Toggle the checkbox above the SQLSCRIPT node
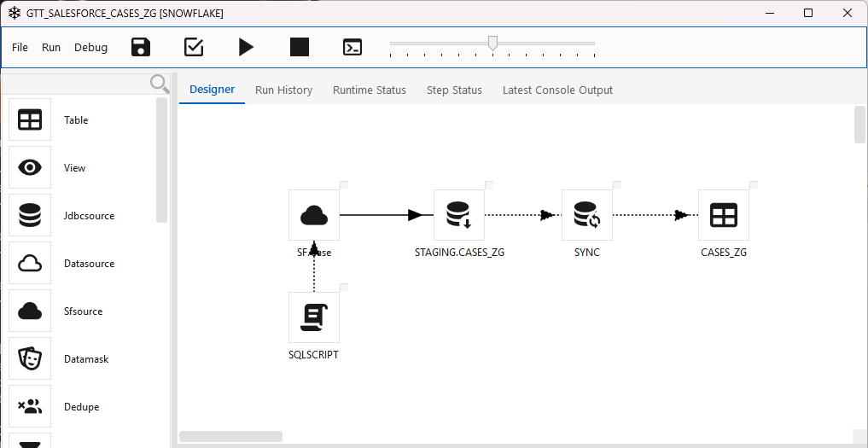This screenshot has height=448, width=868. pos(344,288)
